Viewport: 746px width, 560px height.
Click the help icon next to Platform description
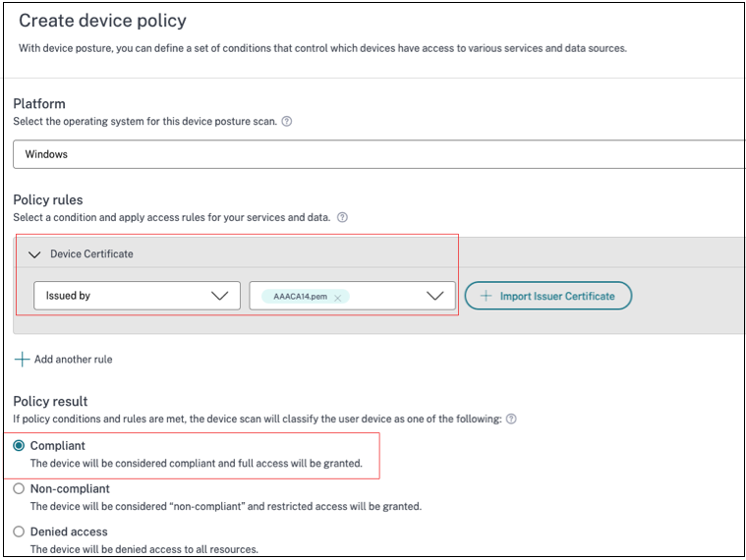pos(287,122)
